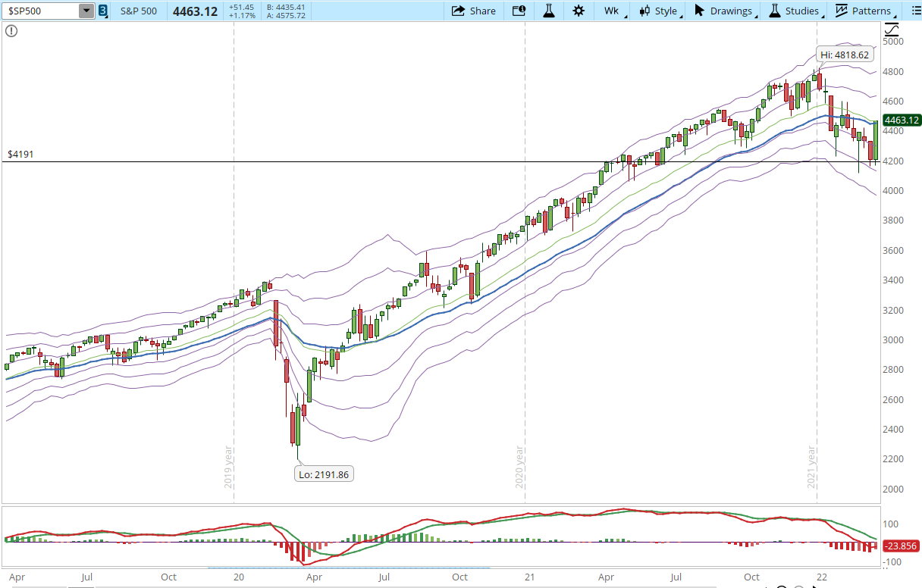Open the Patterns menu
Viewport: 922px width, 588px height.
pyautogui.click(x=864, y=11)
